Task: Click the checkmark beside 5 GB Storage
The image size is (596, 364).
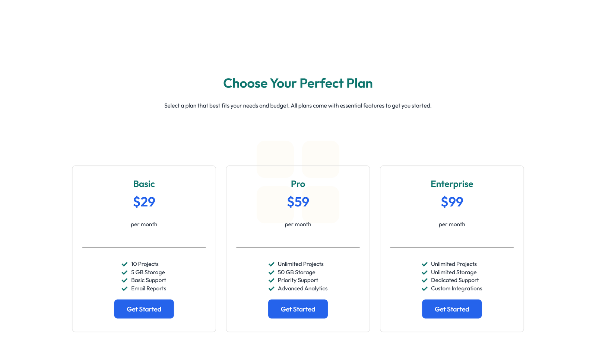Action: point(124,272)
